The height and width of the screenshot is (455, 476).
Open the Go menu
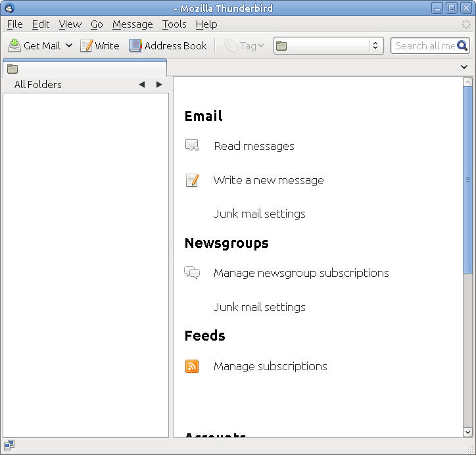point(97,24)
